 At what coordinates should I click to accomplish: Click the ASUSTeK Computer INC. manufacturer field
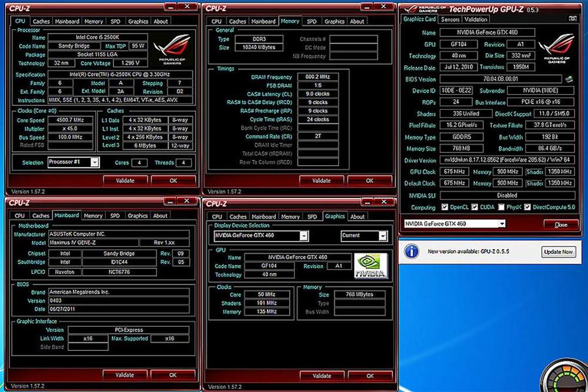[x=119, y=234]
